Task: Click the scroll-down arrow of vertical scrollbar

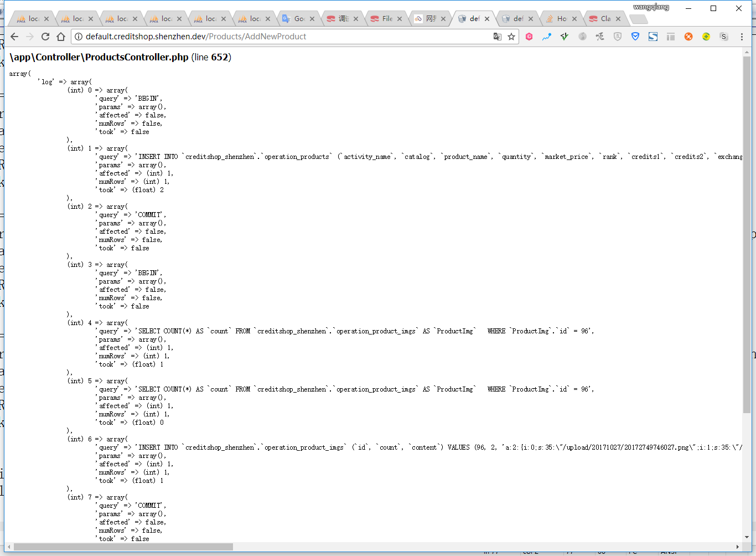Action: click(x=747, y=537)
